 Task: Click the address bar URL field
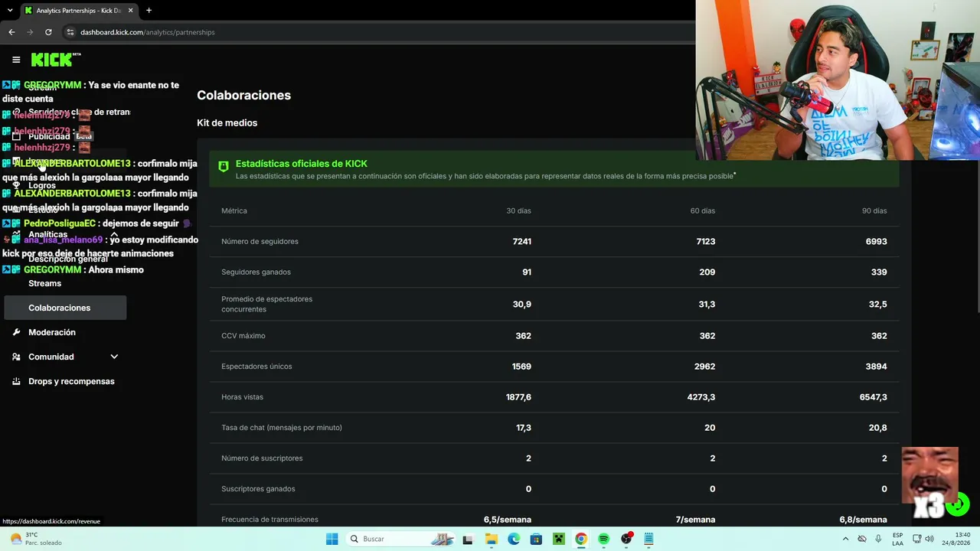tap(375, 32)
